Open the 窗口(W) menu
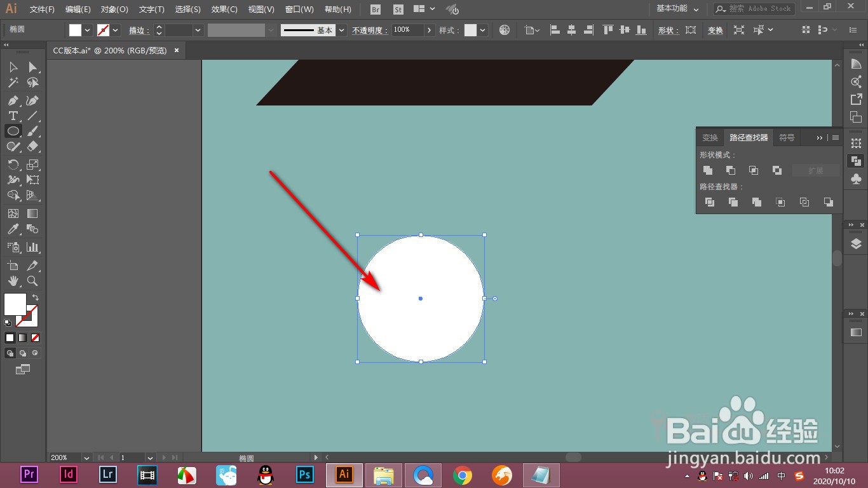 299,10
